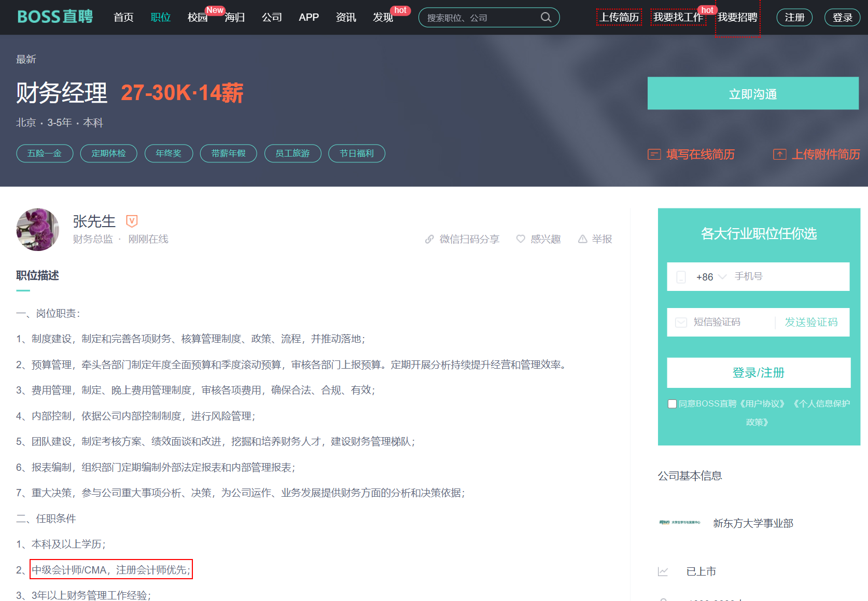Click the line 1、本科及以上学历

[61, 544]
